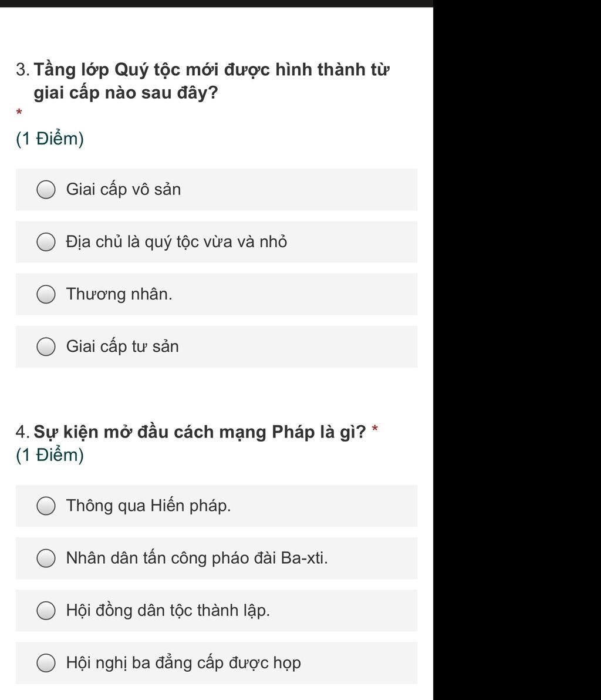Click the 'Thương nhân.' answer label text
Screen dimensions: 601x700
[119, 294]
